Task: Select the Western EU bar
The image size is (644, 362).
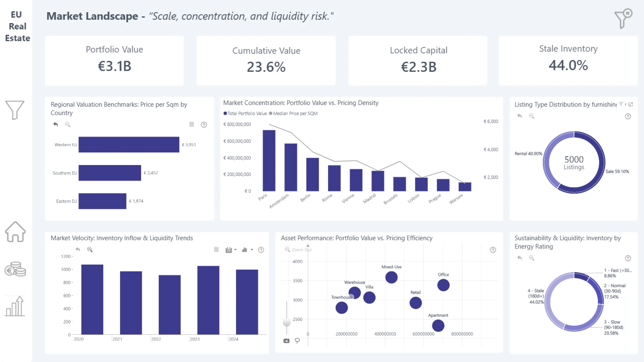Action: 129,144
